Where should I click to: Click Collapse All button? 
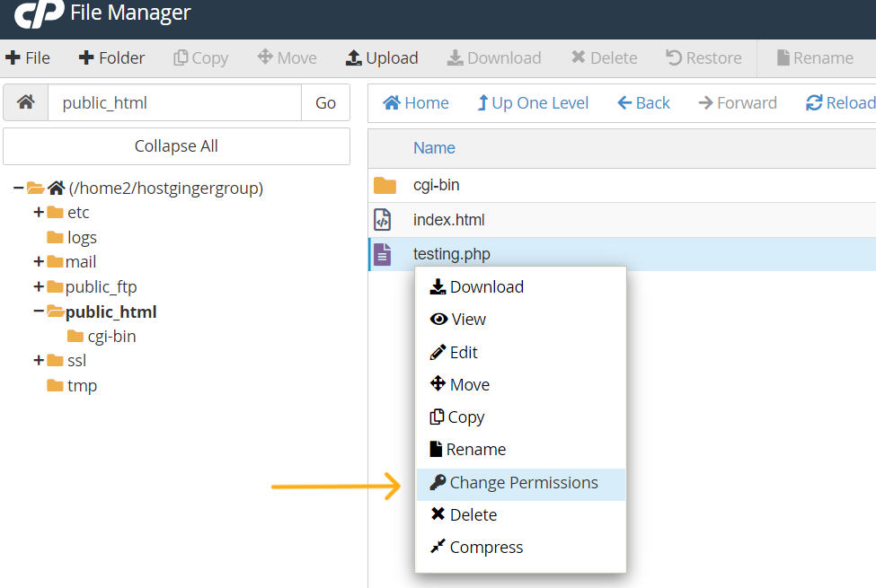(x=176, y=146)
